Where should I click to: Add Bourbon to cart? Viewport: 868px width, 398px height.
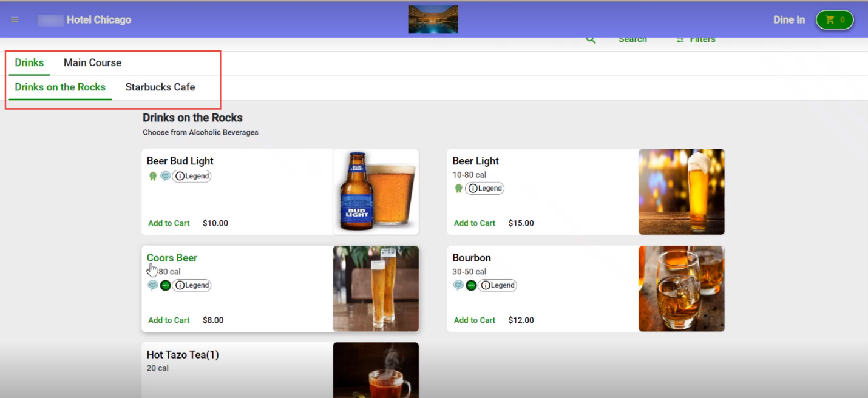click(x=475, y=320)
